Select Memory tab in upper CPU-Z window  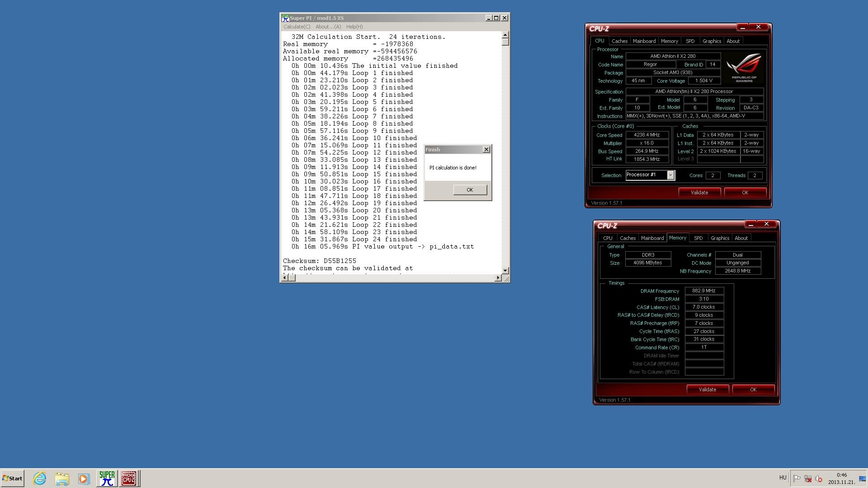670,41
